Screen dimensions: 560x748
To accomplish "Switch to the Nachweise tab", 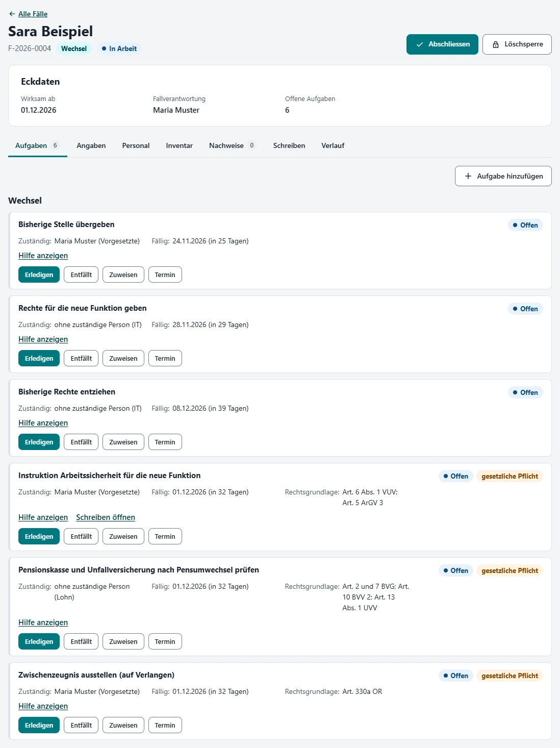I will tap(233, 145).
